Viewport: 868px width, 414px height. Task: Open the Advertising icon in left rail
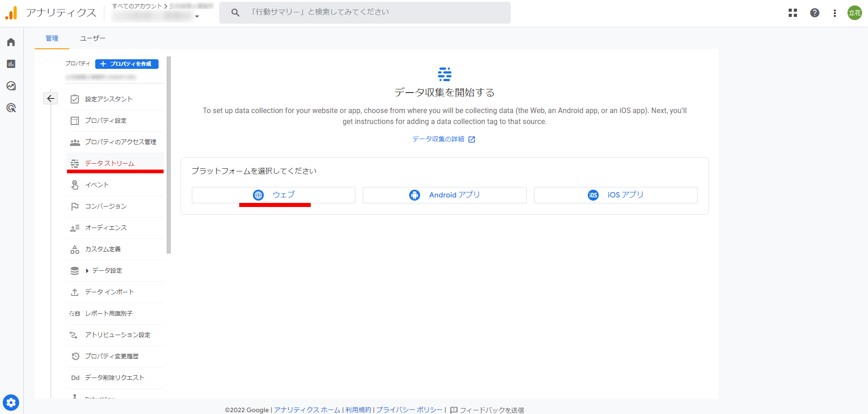click(x=11, y=108)
